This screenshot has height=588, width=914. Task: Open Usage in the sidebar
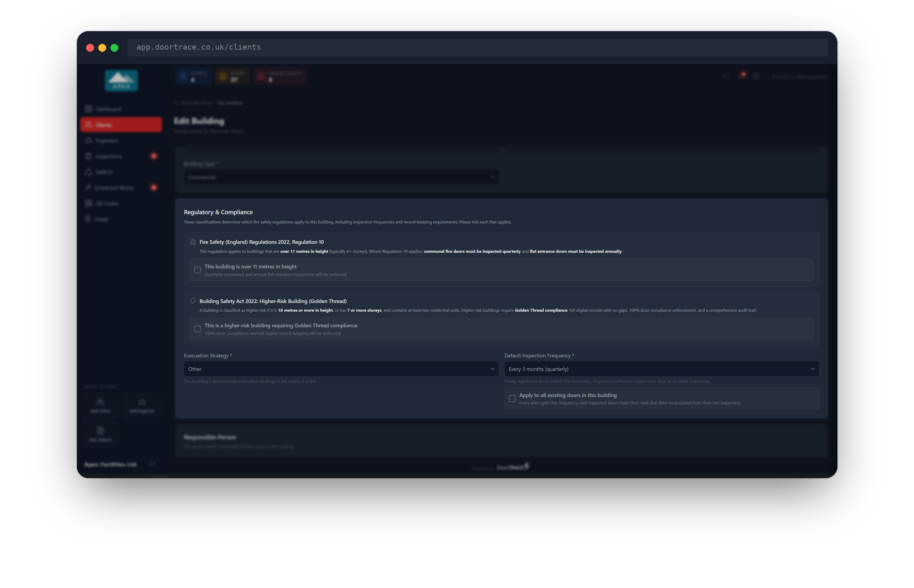pos(121,219)
